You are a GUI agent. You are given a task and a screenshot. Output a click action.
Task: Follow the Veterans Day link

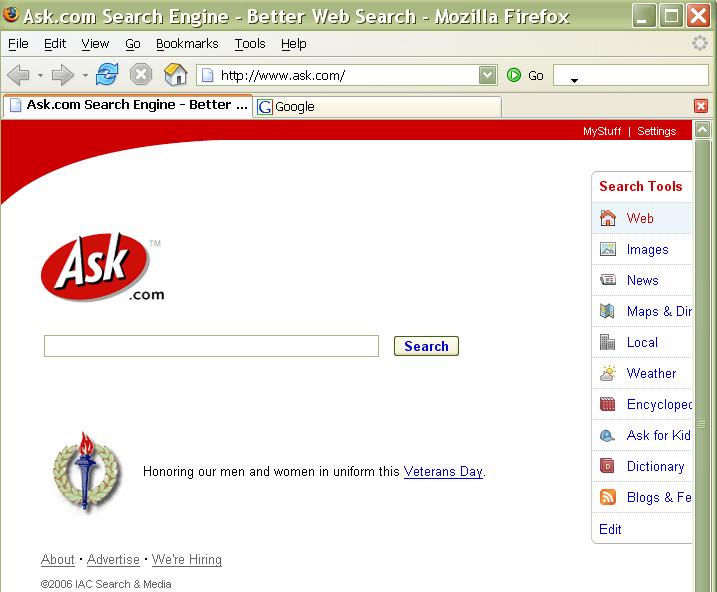coord(443,471)
